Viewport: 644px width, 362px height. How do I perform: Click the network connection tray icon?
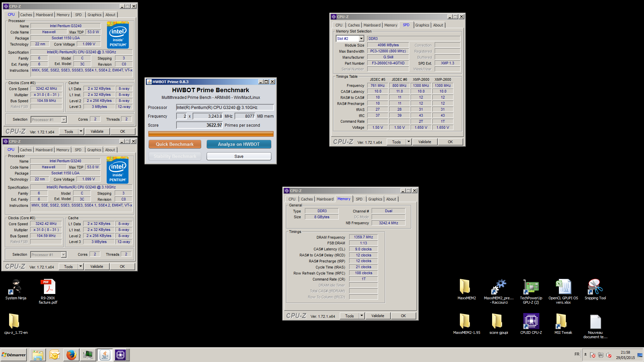(601, 355)
